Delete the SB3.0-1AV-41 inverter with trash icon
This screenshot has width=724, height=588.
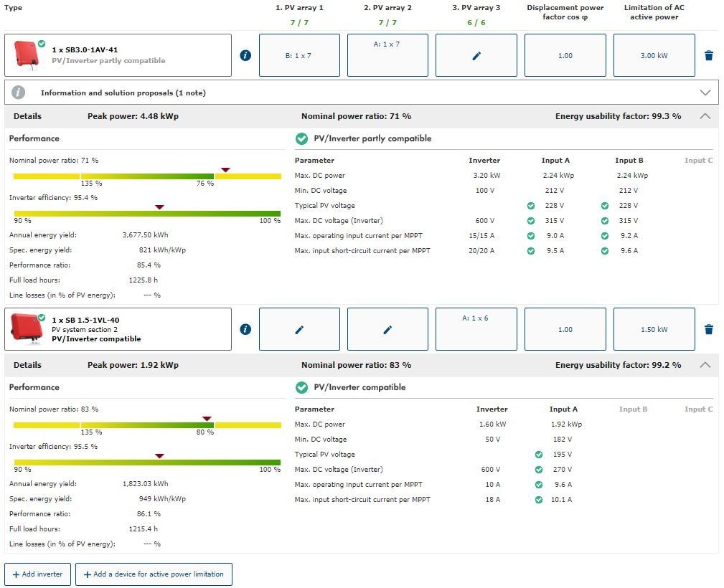click(709, 55)
